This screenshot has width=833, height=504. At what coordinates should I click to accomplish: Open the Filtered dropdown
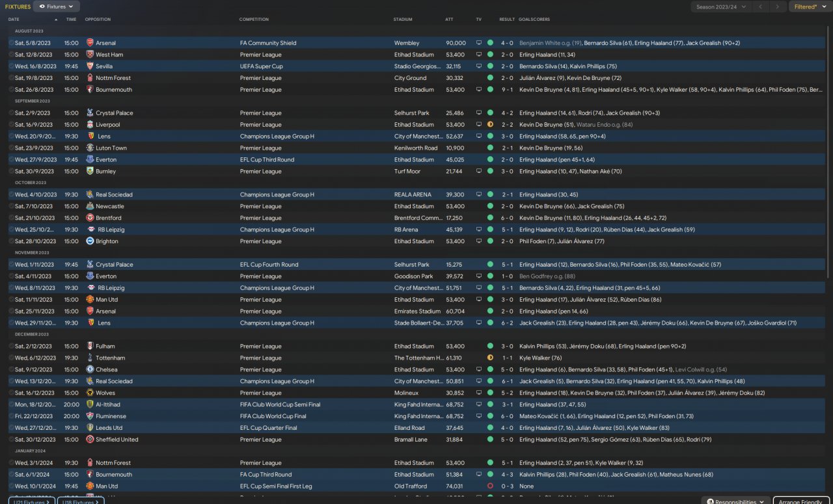pyautogui.click(x=809, y=7)
